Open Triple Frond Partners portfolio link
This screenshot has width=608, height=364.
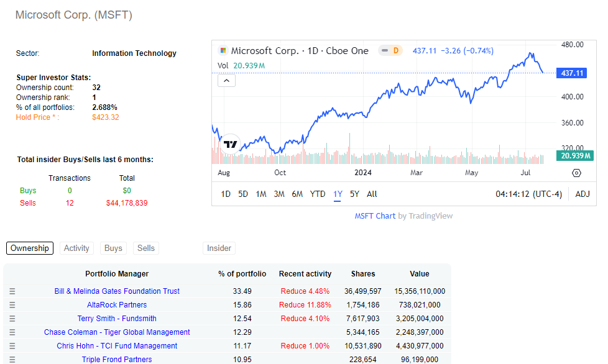pos(117,360)
